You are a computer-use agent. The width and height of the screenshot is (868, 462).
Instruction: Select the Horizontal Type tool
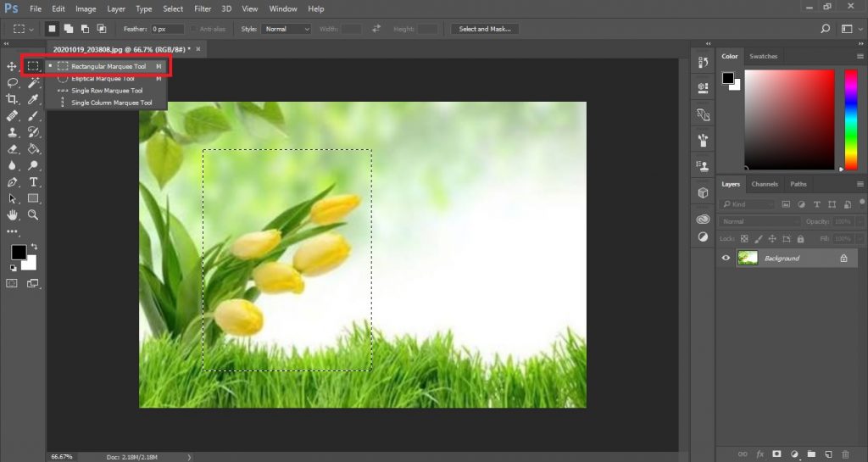[33, 182]
